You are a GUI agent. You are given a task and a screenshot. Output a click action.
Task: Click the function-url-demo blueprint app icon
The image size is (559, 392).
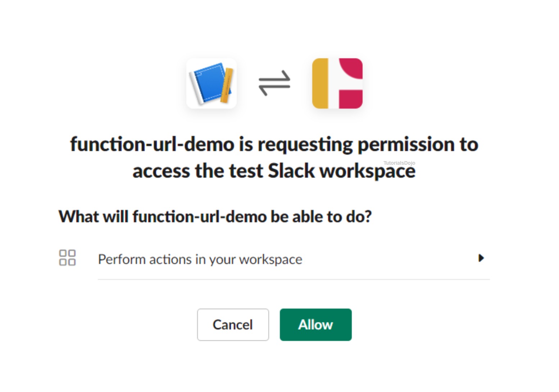(x=211, y=83)
